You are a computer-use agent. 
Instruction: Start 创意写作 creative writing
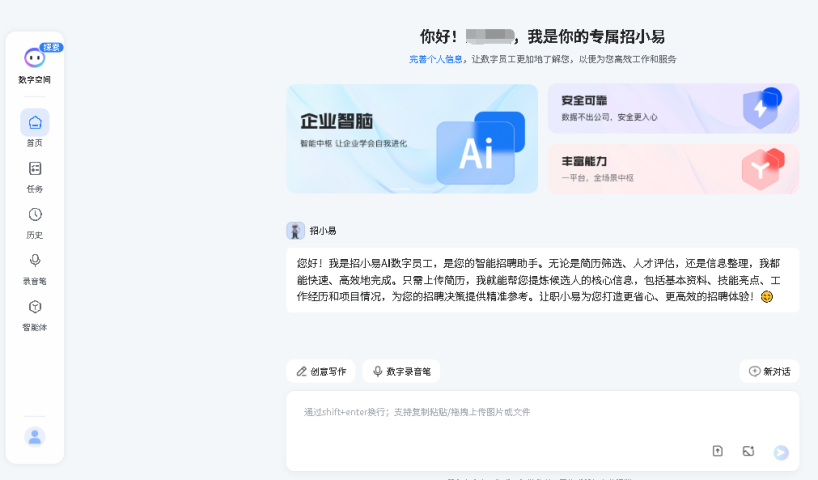tap(321, 371)
